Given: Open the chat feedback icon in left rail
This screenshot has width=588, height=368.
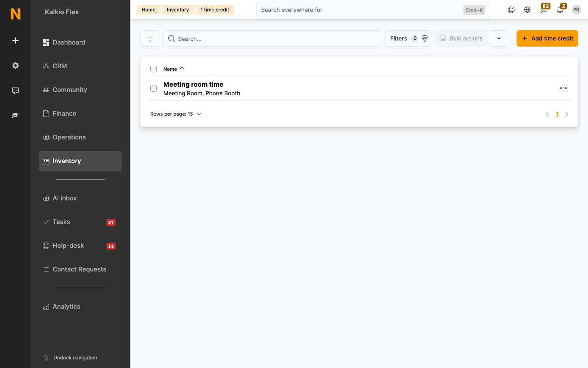Looking at the screenshot, I should [16, 90].
